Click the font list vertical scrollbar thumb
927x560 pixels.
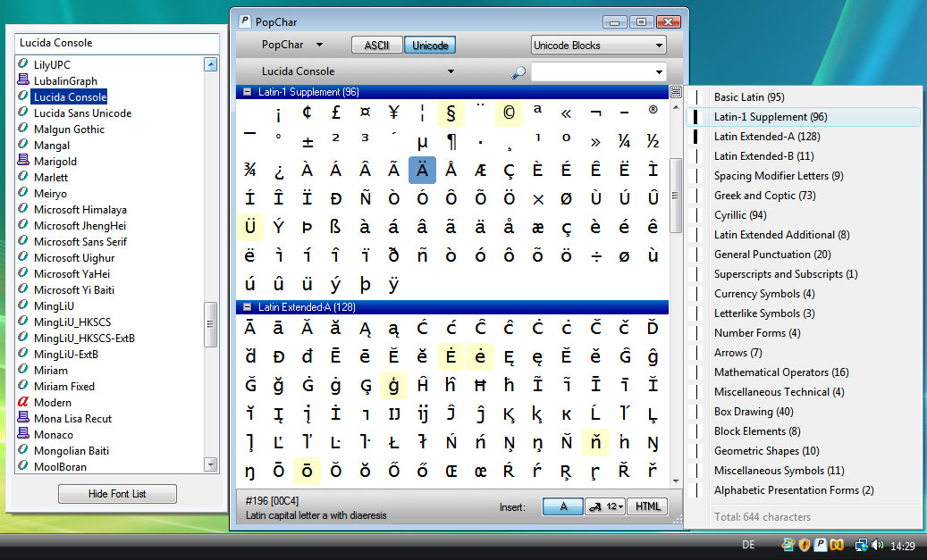(x=210, y=324)
